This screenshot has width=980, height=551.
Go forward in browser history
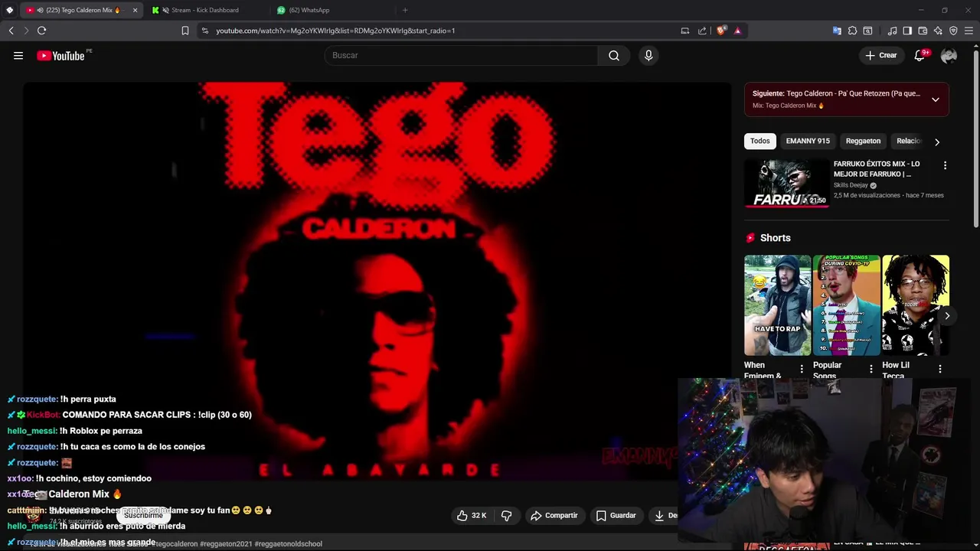pyautogui.click(x=25, y=31)
